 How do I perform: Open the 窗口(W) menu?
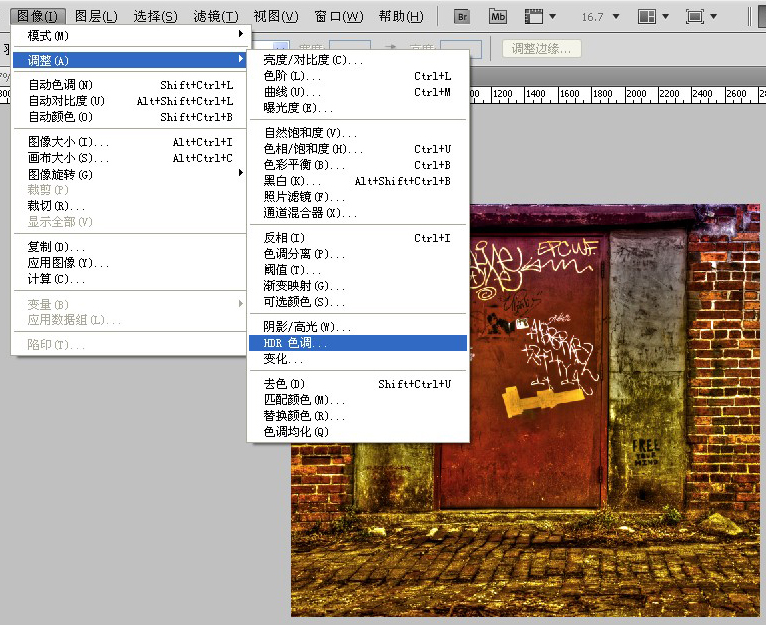tap(339, 16)
